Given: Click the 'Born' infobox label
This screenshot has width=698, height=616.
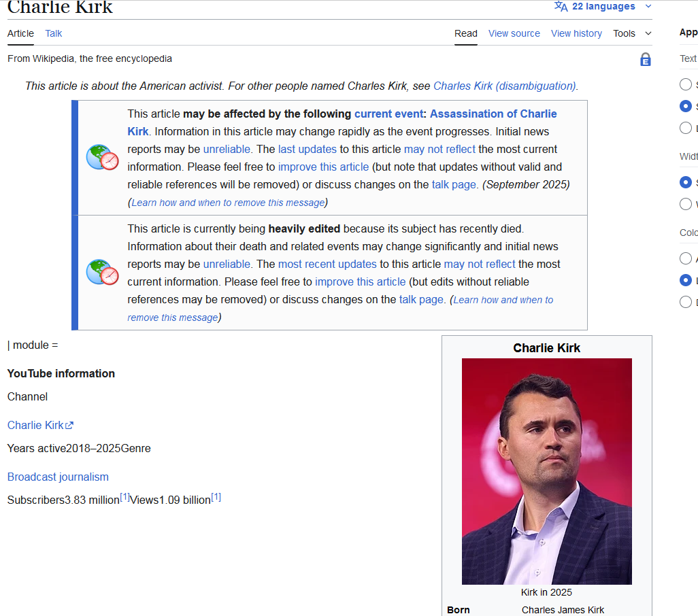Looking at the screenshot, I should (458, 610).
